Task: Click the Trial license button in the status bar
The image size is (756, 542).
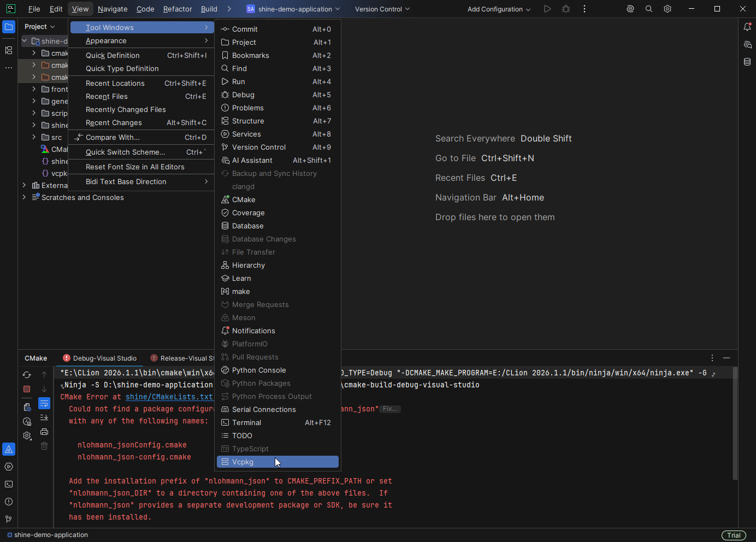Action: (x=734, y=535)
